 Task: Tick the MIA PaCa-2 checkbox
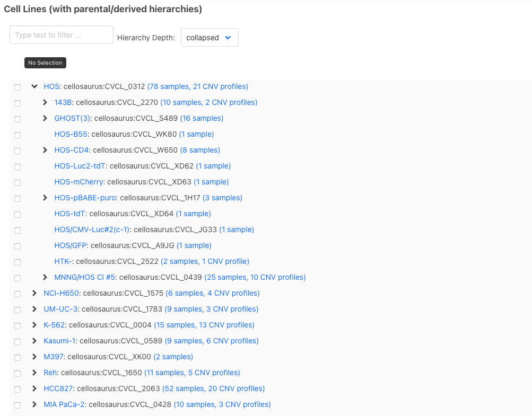(17, 405)
